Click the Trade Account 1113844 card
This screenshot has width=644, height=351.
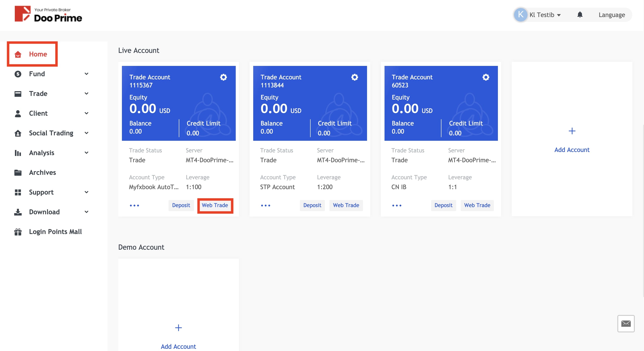(310, 103)
